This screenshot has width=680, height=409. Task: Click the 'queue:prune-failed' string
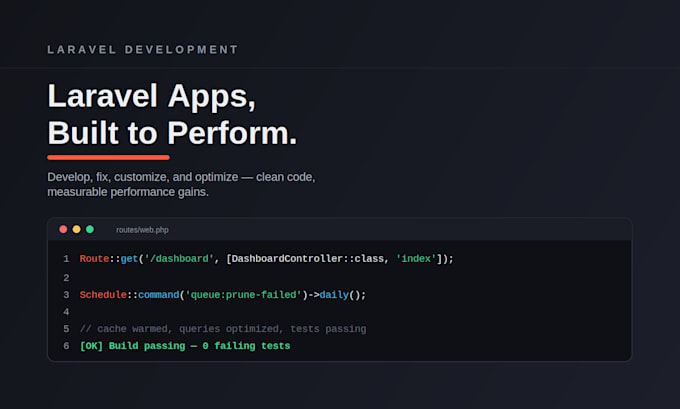pyautogui.click(x=243, y=295)
